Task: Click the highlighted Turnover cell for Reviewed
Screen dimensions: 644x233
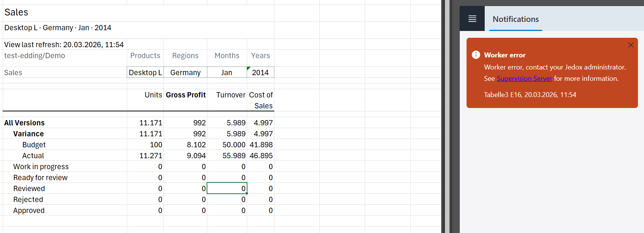Action: pyautogui.click(x=227, y=188)
